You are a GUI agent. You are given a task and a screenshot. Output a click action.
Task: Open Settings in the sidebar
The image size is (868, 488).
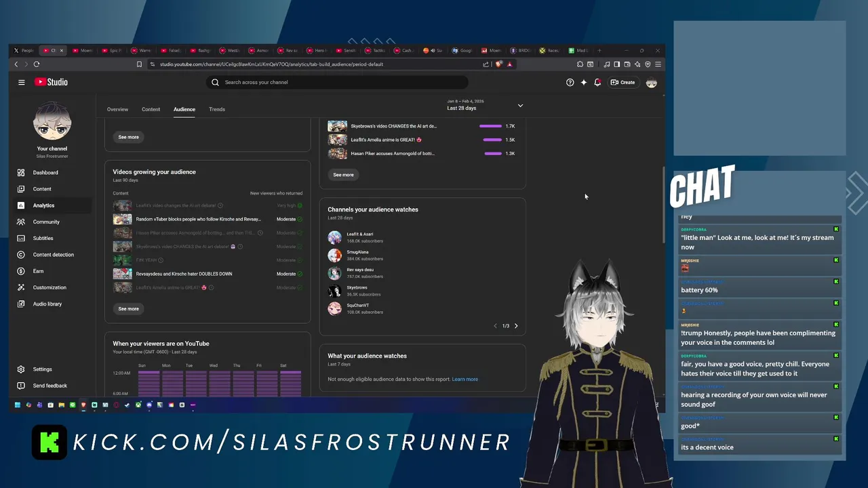click(x=52, y=369)
